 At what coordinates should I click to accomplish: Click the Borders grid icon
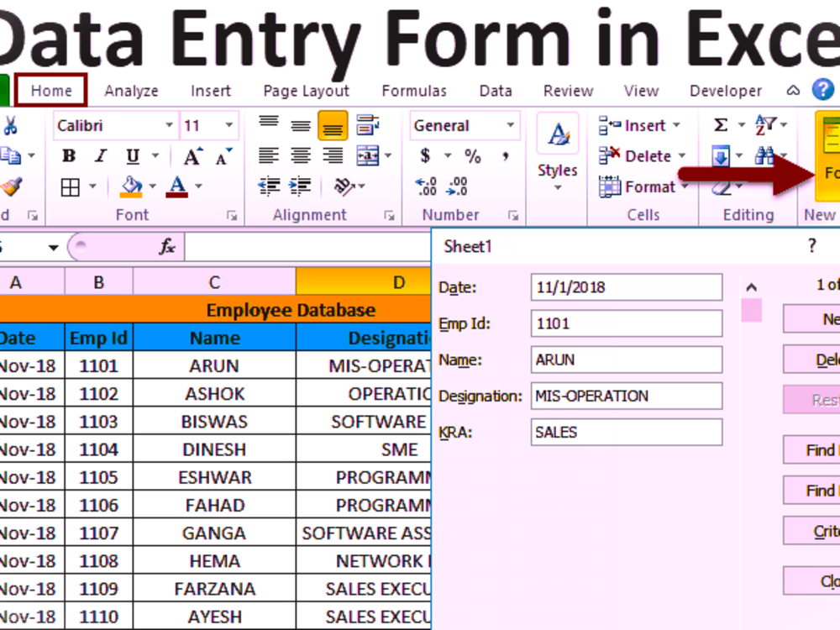click(x=71, y=187)
